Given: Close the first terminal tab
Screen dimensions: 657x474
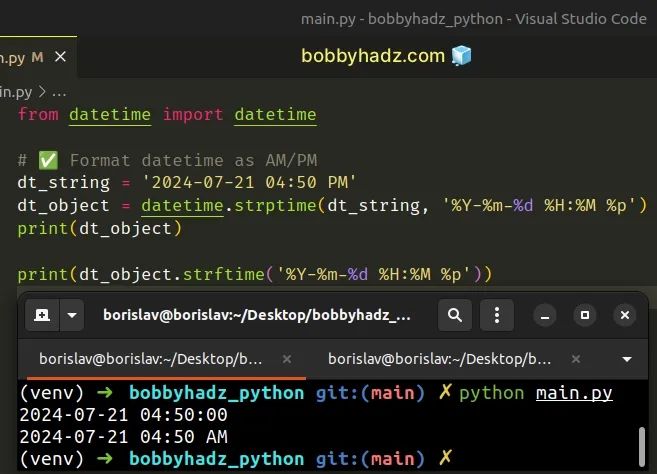Looking at the screenshot, I should coord(287,359).
